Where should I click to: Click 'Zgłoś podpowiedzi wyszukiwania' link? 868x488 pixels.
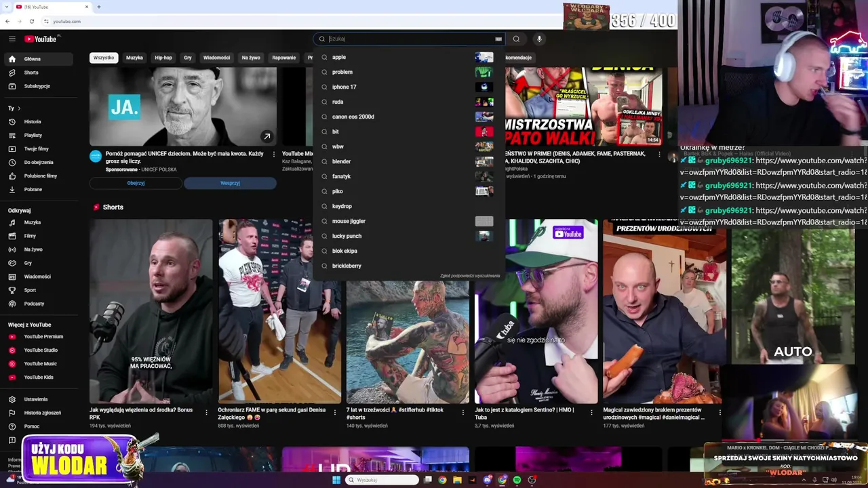tap(470, 276)
